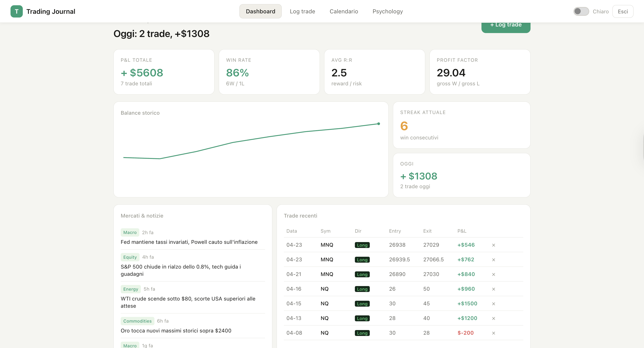
Task: Toggle the Chiaro theme switch
Action: click(581, 11)
